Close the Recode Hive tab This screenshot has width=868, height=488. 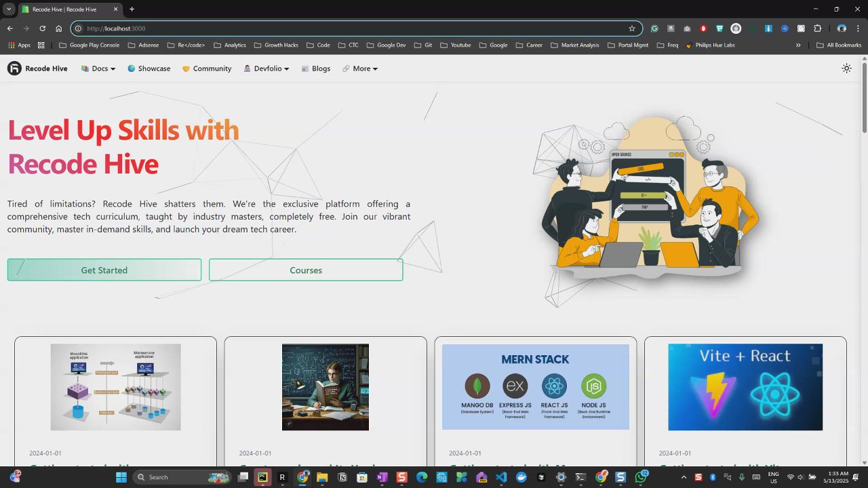click(x=115, y=9)
